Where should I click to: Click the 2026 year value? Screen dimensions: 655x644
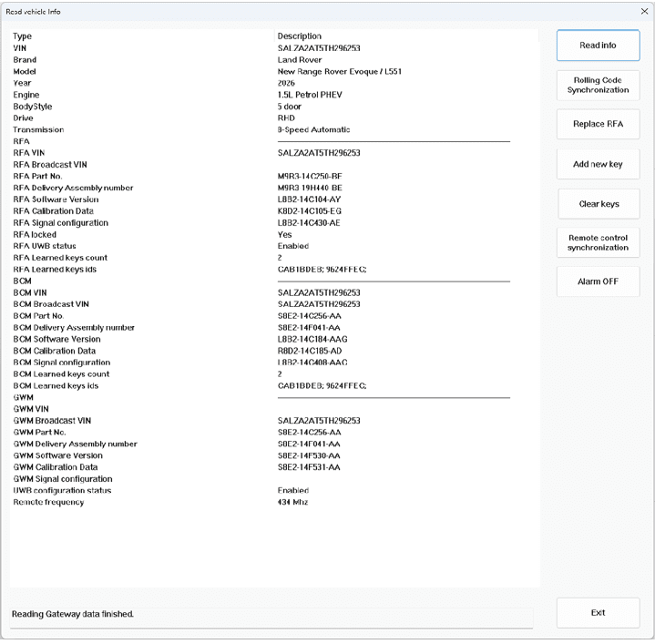(x=286, y=83)
